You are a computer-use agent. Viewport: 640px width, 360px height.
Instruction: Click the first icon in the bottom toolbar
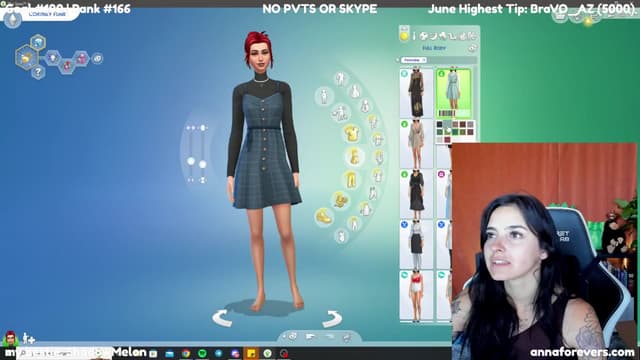[292, 336]
